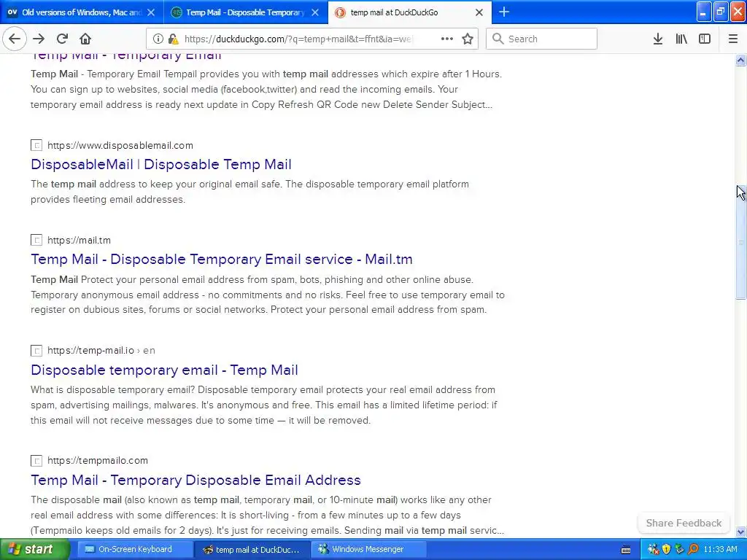Click the yellow security shield tray icon
The image size is (747, 560).
(x=667, y=550)
